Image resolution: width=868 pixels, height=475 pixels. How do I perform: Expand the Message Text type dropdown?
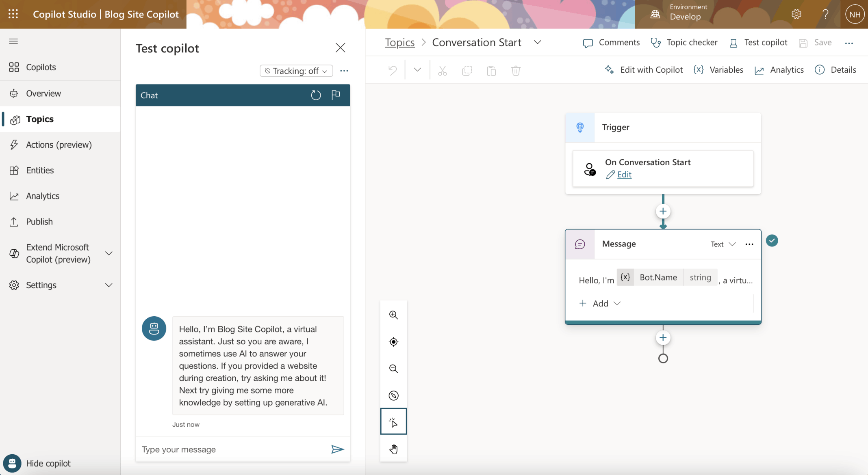(x=723, y=244)
